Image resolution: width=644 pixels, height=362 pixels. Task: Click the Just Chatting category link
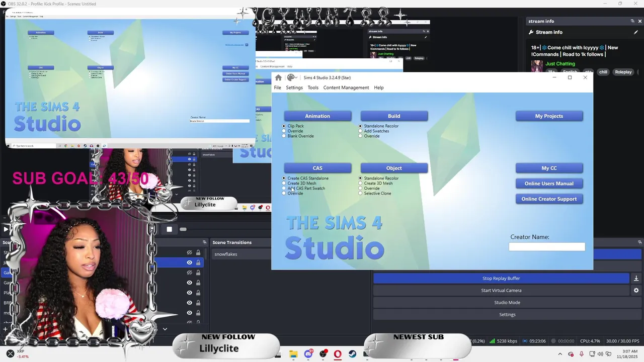point(560,64)
